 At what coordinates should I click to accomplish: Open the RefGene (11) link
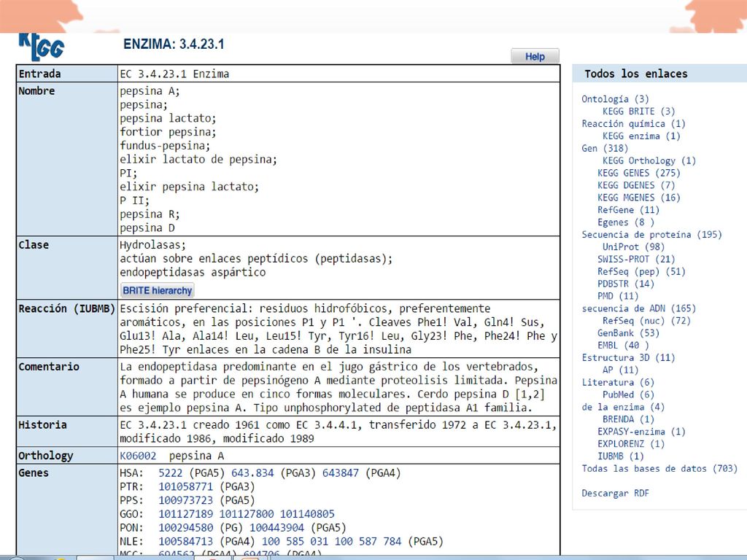coord(628,210)
